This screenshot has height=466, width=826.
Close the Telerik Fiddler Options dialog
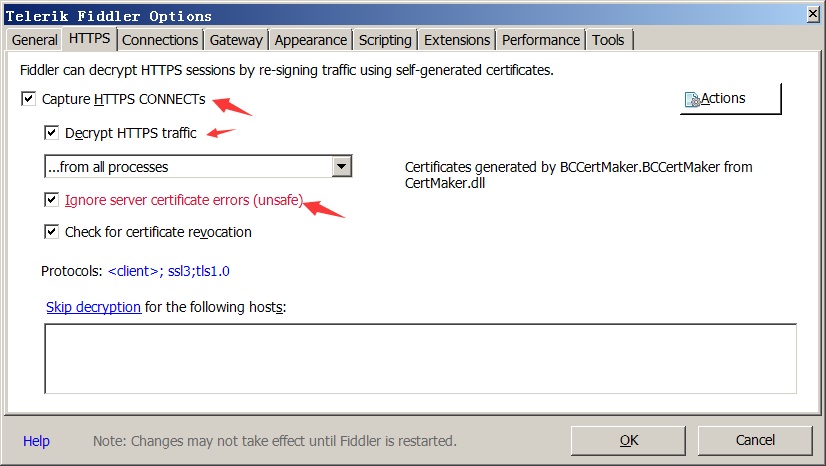point(813,14)
